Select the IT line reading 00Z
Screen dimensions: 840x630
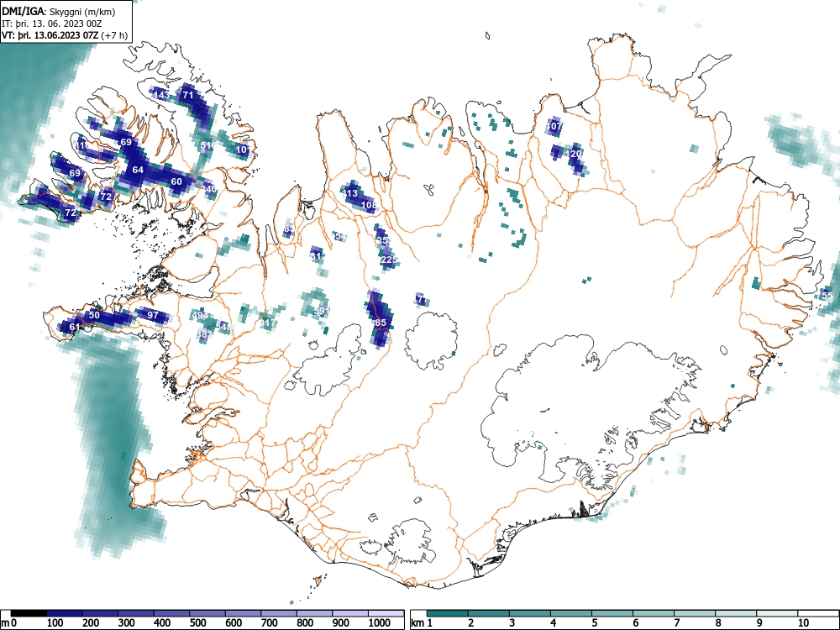(x=52, y=24)
